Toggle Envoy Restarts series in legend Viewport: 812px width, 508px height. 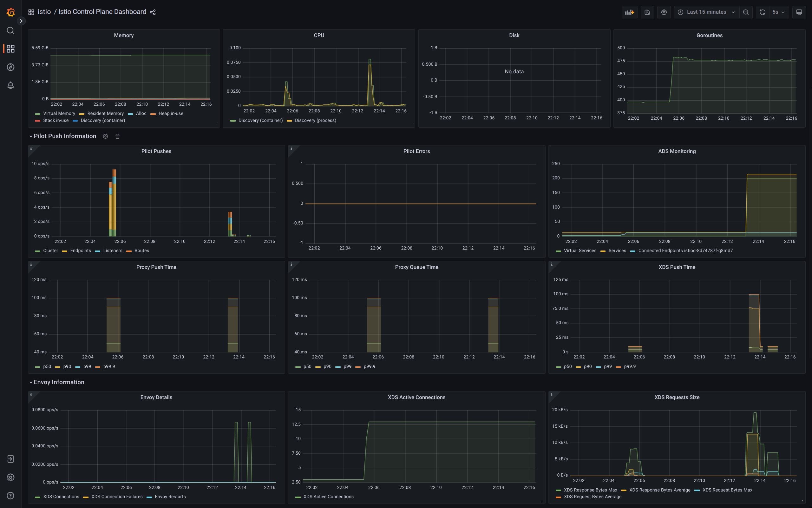[170, 497]
